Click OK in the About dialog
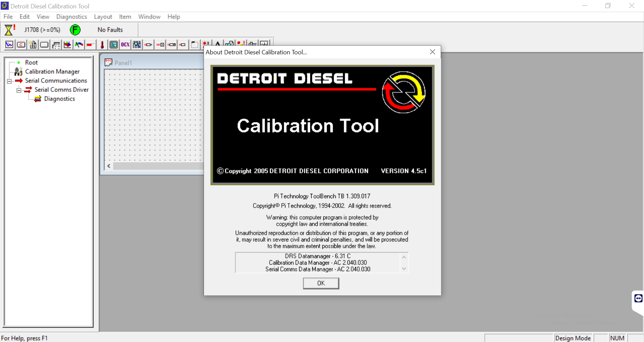 coord(321,283)
